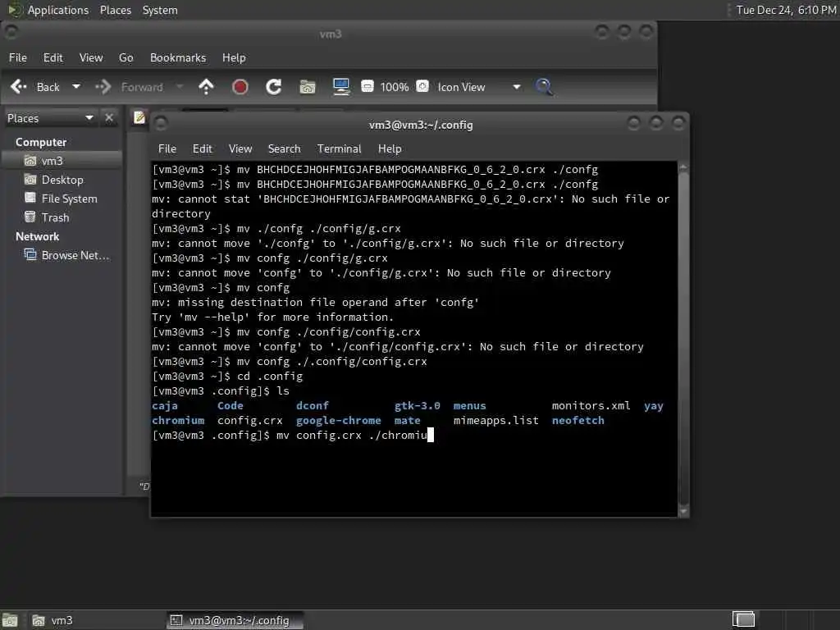Image resolution: width=840 pixels, height=630 pixels.
Task: Click the clock showing Tue Dec 24
Action: (786, 10)
